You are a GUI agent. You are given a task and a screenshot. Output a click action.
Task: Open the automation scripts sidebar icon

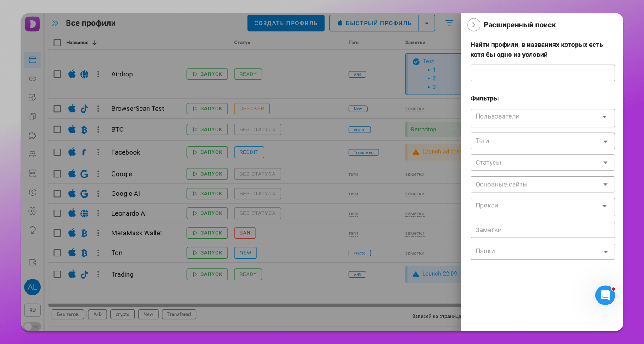33,97
